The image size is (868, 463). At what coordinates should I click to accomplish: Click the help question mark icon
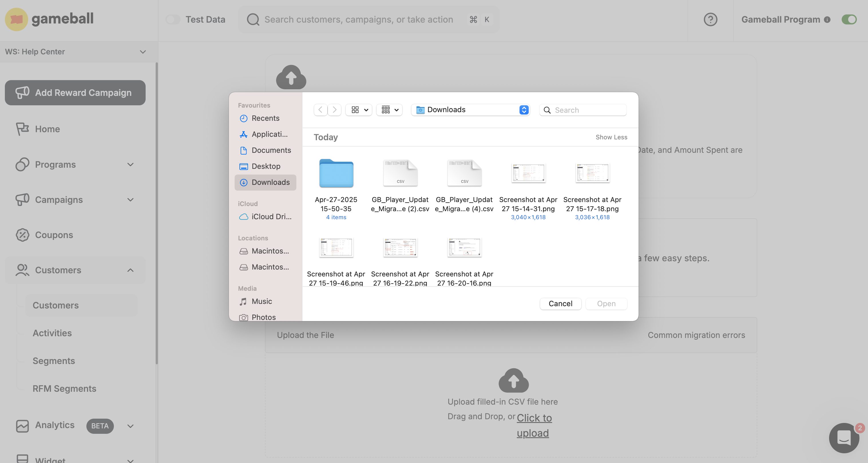coord(711,19)
